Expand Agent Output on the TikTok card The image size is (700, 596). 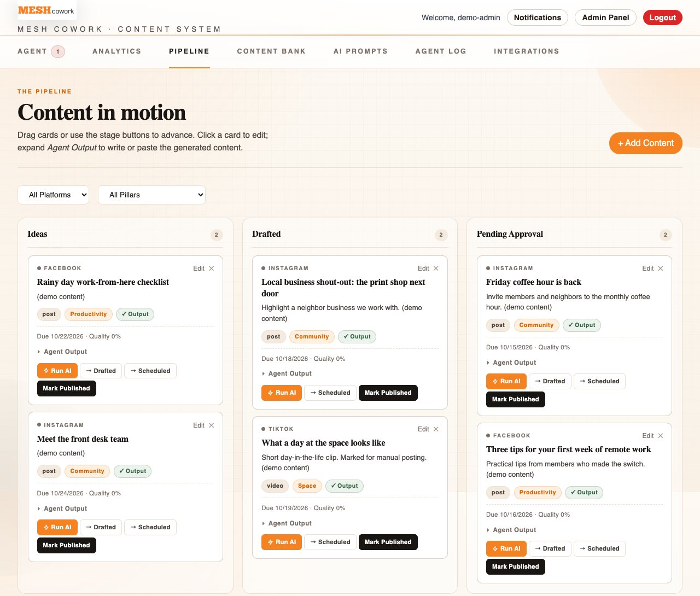[x=287, y=523]
